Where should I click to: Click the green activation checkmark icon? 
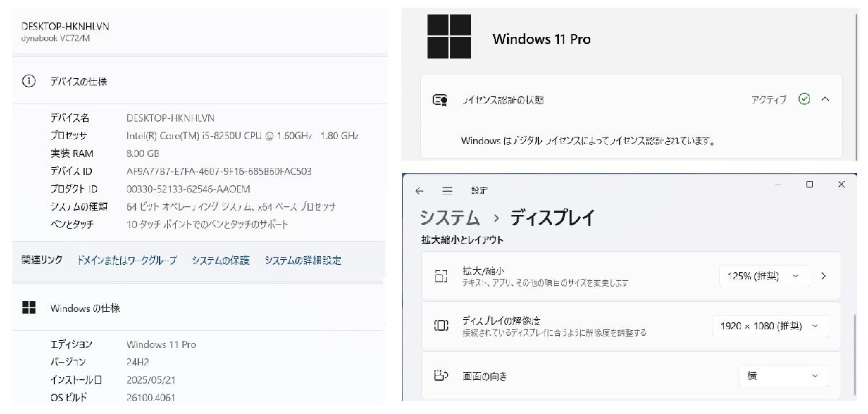(804, 99)
